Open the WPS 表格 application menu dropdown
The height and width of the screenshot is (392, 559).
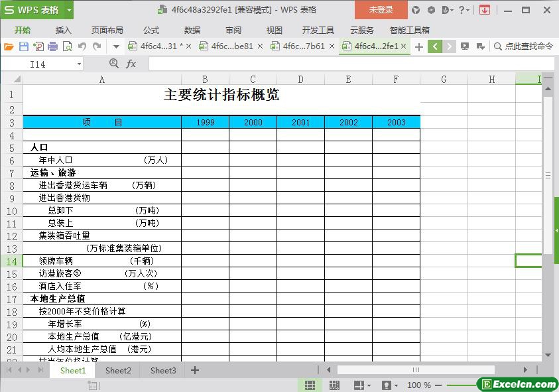pos(70,10)
